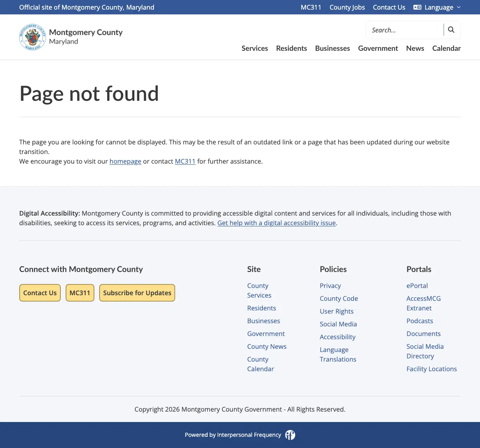Open Residents link in footer

(262, 308)
